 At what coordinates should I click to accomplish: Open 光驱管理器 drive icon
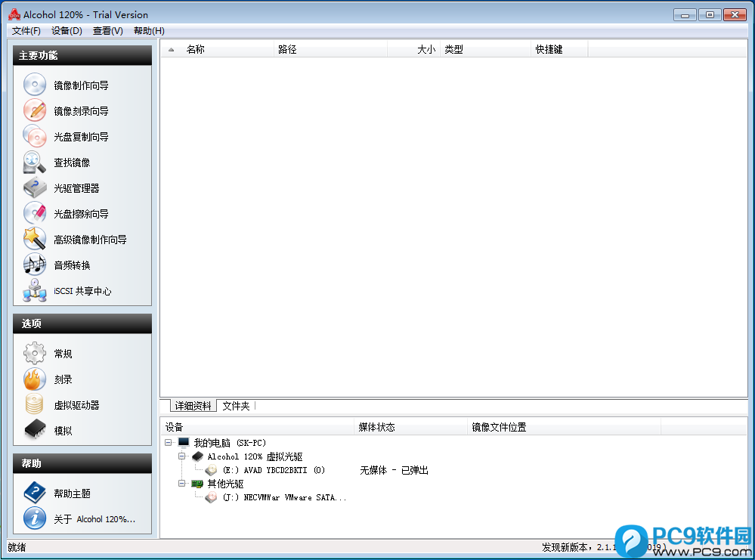pyautogui.click(x=35, y=187)
